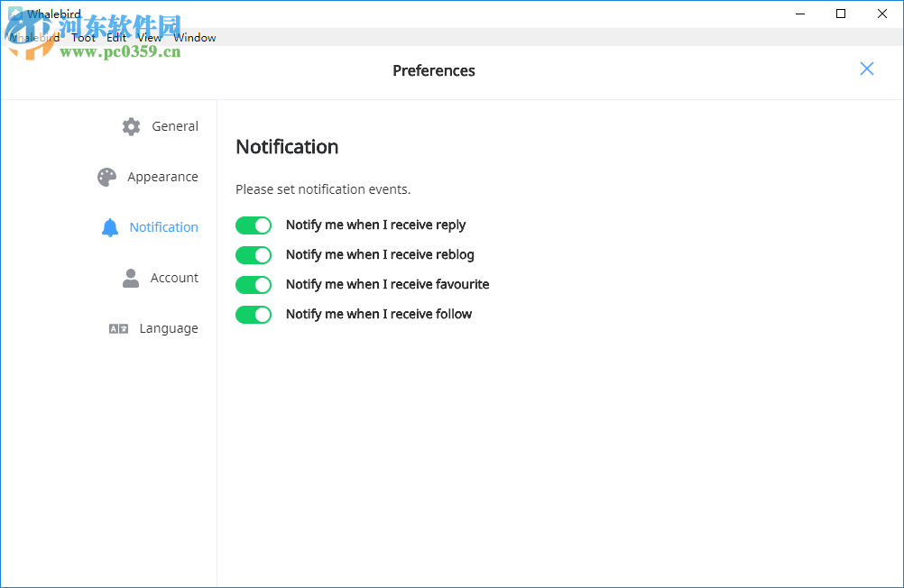Click the Whalebird app icon in title bar
Screen dimensions: 904x588
(14, 14)
